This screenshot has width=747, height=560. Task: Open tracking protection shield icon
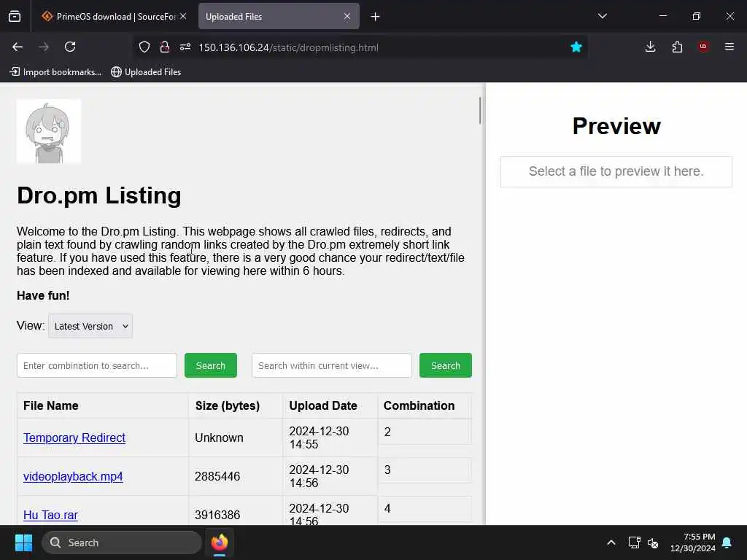144,47
